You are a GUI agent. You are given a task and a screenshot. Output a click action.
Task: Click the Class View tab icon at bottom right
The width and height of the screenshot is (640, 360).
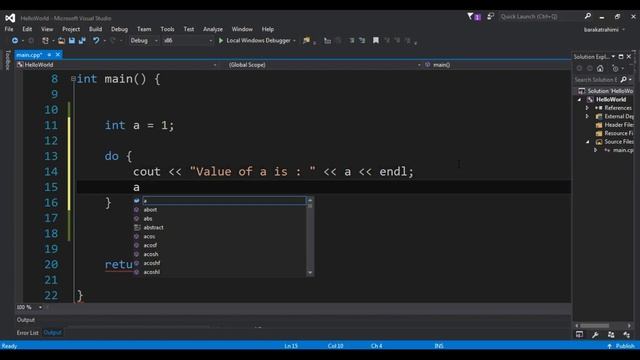click(627, 335)
